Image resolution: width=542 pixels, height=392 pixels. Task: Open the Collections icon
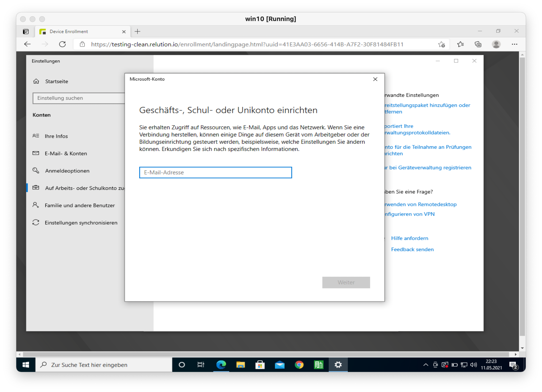click(x=478, y=44)
